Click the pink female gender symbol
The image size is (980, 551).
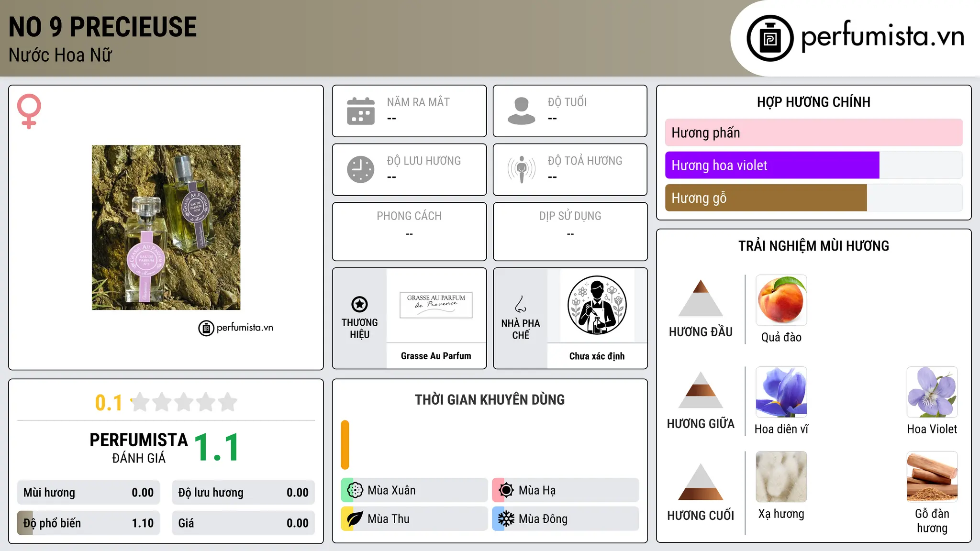[x=29, y=111]
